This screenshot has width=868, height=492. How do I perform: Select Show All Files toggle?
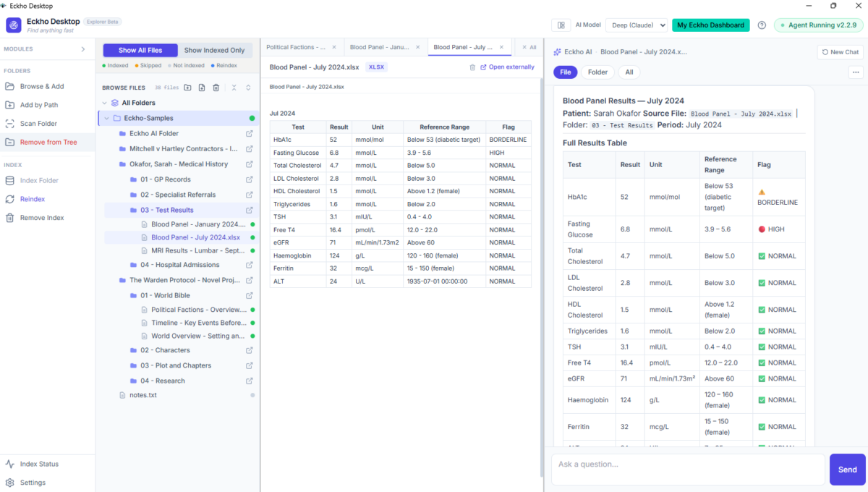click(x=140, y=50)
